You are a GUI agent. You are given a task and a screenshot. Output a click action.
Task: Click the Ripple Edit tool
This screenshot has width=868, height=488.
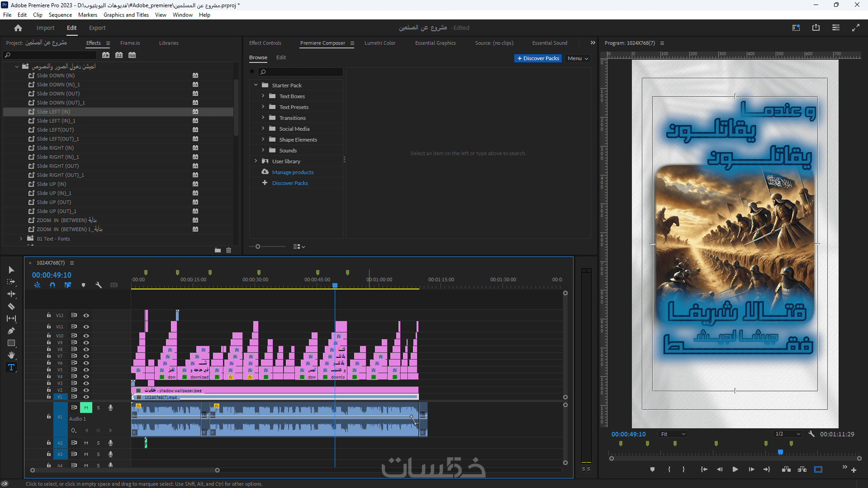pyautogui.click(x=11, y=294)
